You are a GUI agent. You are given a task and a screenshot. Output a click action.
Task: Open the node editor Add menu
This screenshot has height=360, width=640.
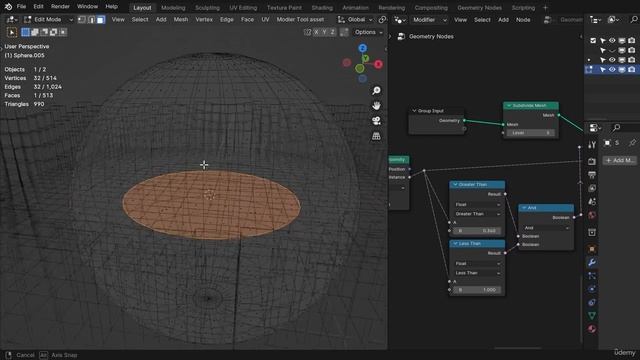point(503,20)
